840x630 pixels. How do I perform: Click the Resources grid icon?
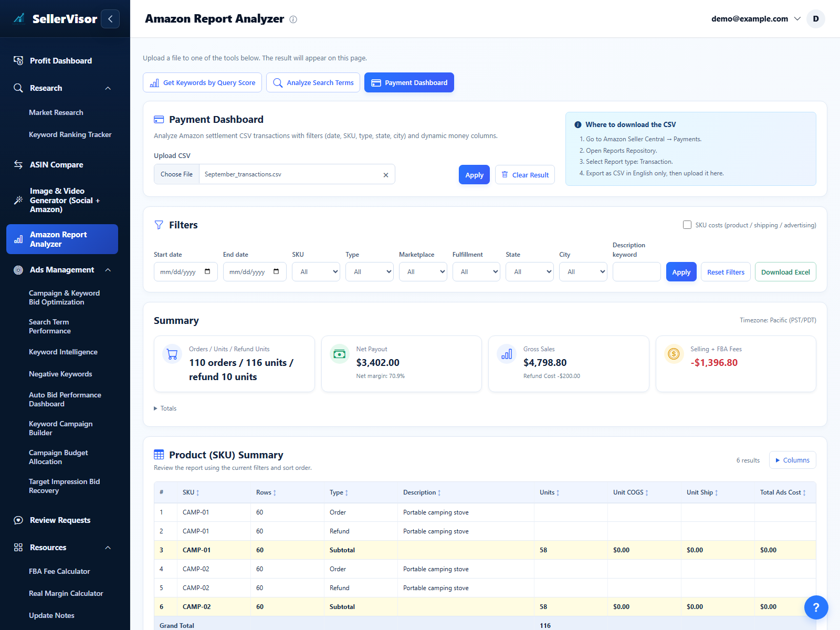point(18,548)
